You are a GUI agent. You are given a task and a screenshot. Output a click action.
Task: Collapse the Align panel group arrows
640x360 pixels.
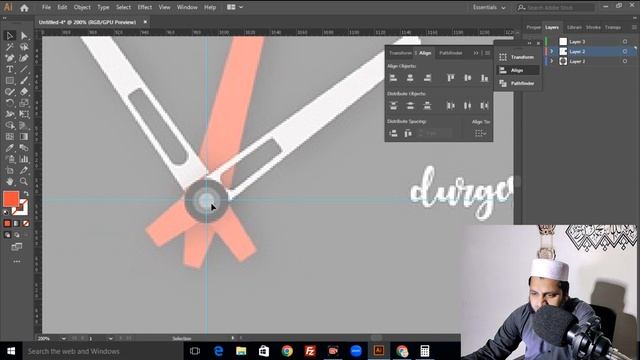476,53
